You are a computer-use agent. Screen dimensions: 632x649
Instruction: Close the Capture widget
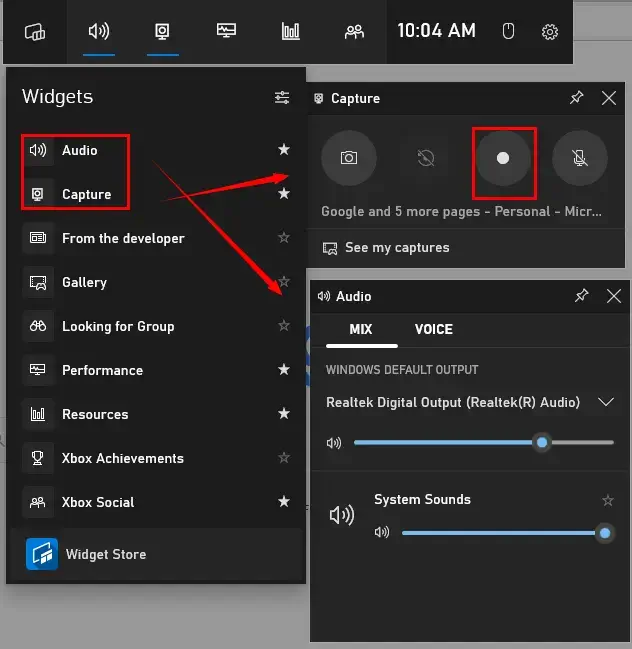[x=608, y=99]
